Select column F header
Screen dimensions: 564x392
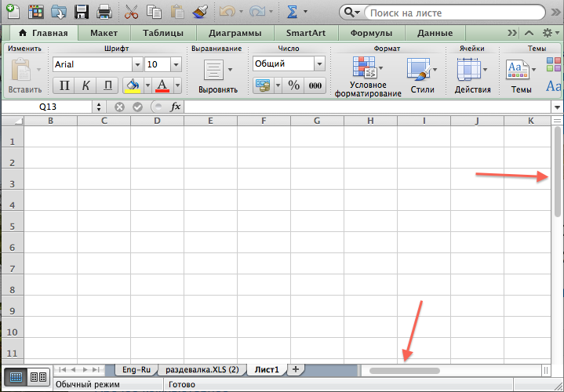click(264, 121)
